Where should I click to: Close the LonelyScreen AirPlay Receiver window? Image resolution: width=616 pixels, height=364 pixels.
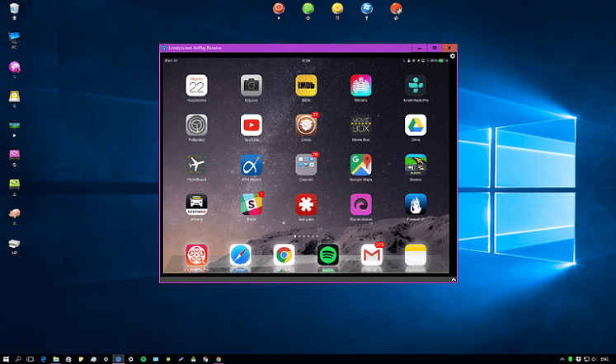449,48
